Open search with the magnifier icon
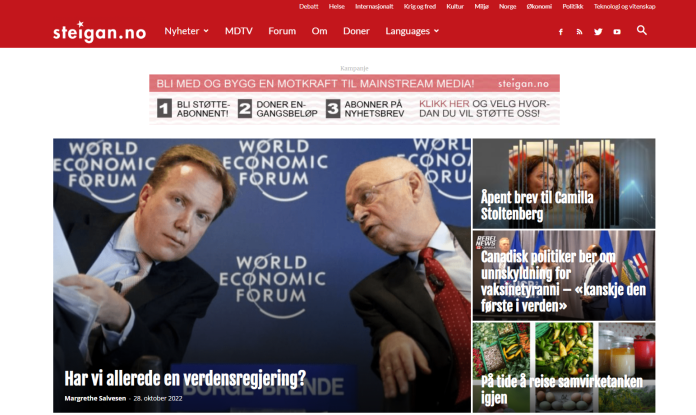This screenshot has height=415, width=696. coord(641,30)
